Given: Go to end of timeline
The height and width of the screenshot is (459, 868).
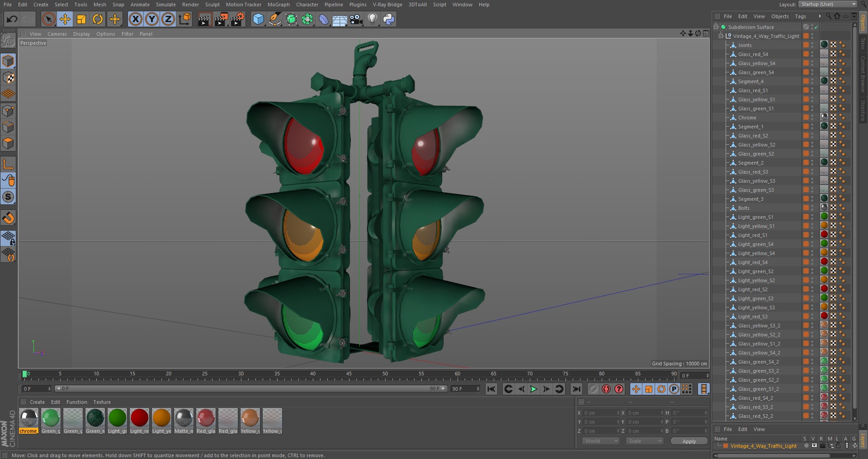Looking at the screenshot, I should [x=576, y=389].
